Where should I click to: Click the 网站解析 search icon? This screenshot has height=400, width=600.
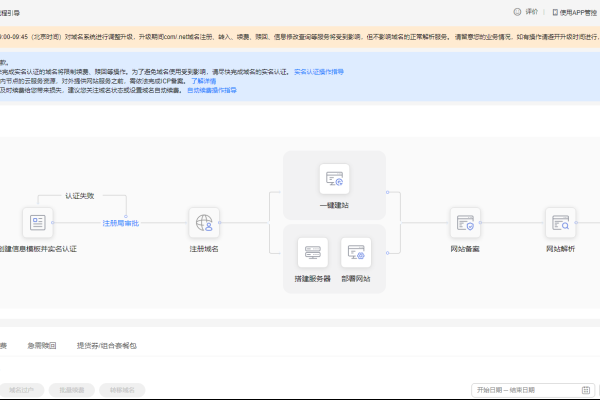(x=560, y=222)
